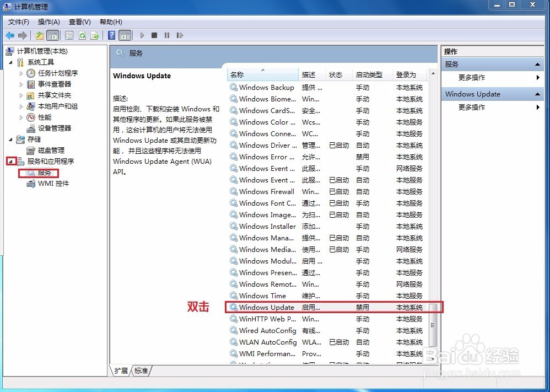The width and height of the screenshot is (550, 392).
Task: Select WMI 控件 in the tree
Action: pyautogui.click(x=53, y=184)
